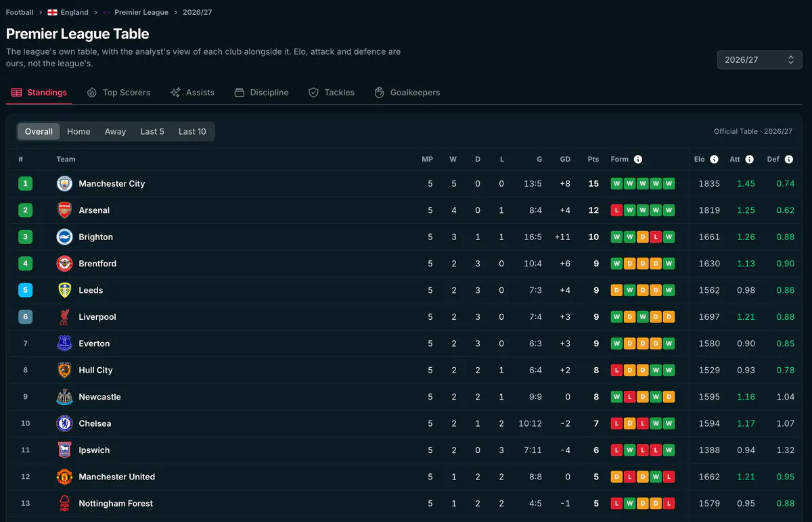Click the Leeds club crest
Viewport: 812px width, 522px height.
click(64, 290)
